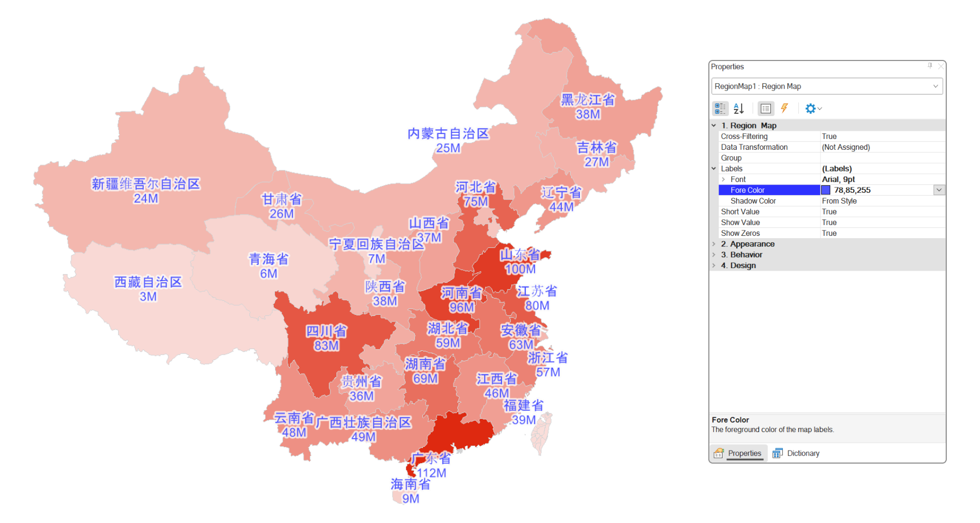Open the gear settings icon menu
This screenshot has height=523, width=980.
point(812,108)
